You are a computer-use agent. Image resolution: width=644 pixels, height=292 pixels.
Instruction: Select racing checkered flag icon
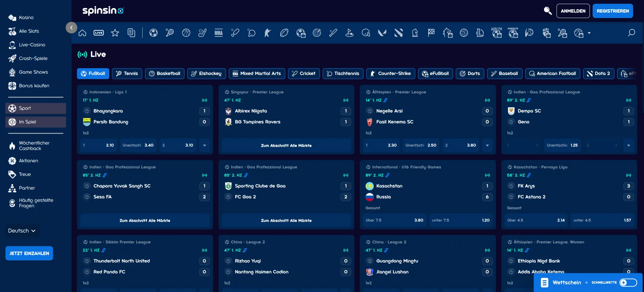[431, 33]
